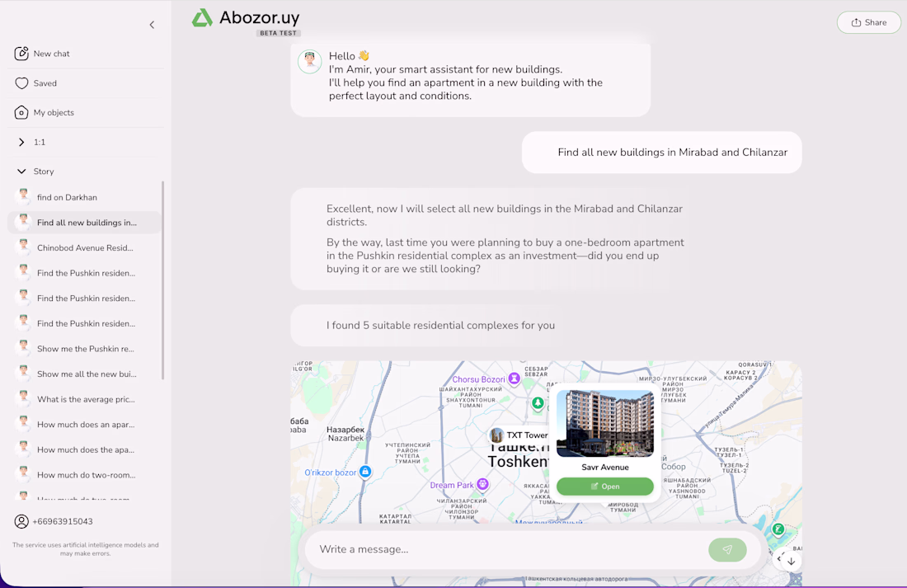Image resolution: width=907 pixels, height=588 pixels.
Task: Click the phone number +66963915043
Action: tap(63, 521)
